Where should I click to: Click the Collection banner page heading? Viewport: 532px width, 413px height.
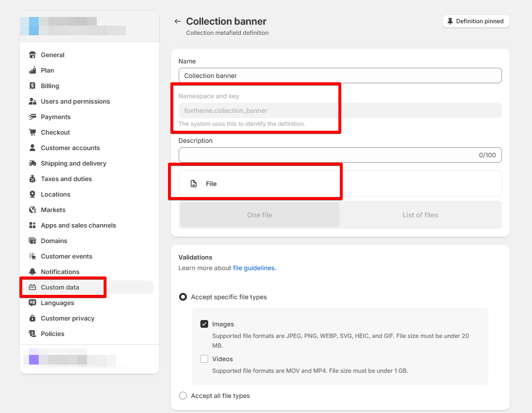click(226, 21)
